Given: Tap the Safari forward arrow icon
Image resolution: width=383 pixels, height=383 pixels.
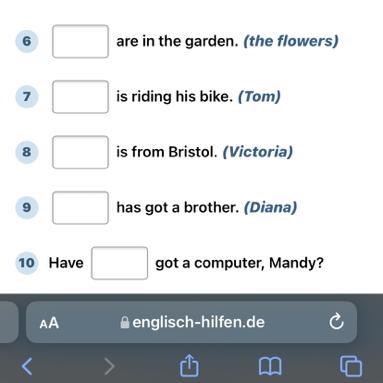Looking at the screenshot, I should 109,366.
